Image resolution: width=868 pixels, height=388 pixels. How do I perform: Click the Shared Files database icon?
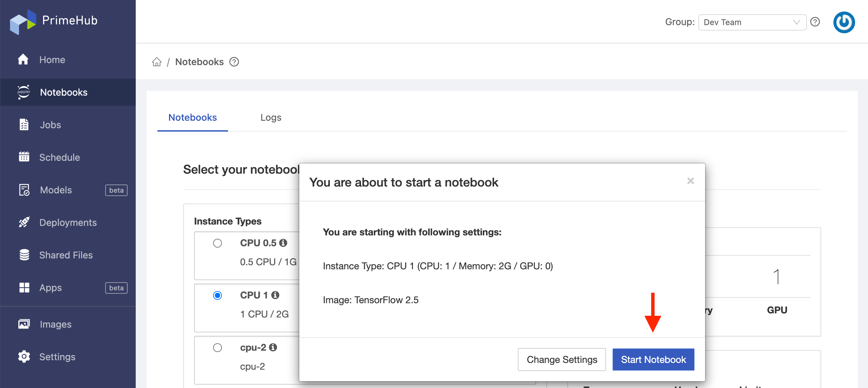pyautogui.click(x=24, y=255)
